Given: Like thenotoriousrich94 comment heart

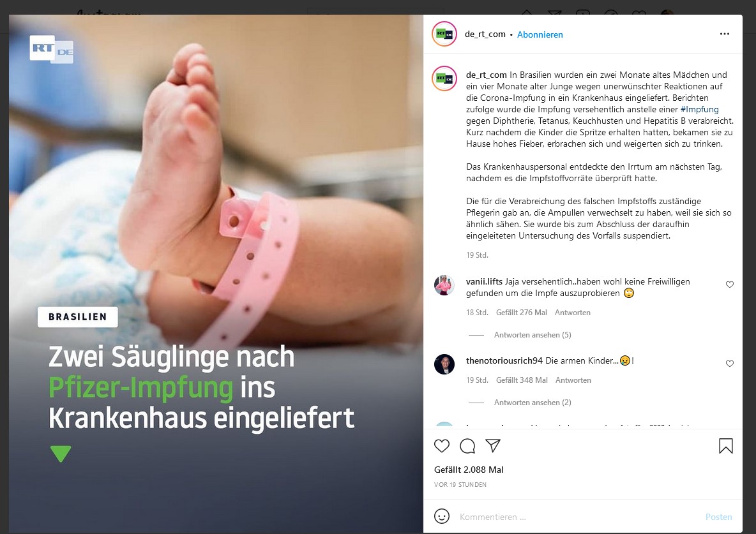Looking at the screenshot, I should click(x=729, y=364).
